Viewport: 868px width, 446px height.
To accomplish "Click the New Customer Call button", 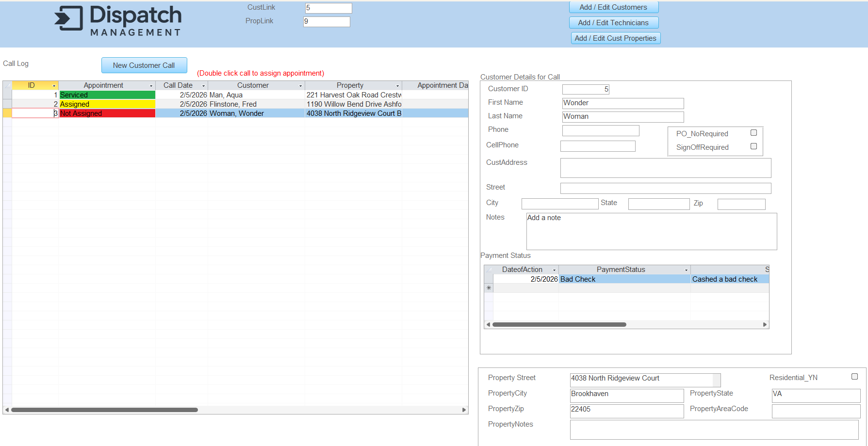I will (144, 65).
